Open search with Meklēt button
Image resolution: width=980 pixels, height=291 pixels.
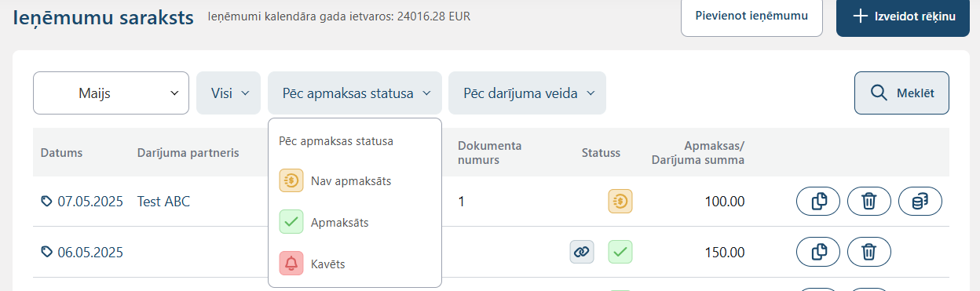tap(901, 93)
